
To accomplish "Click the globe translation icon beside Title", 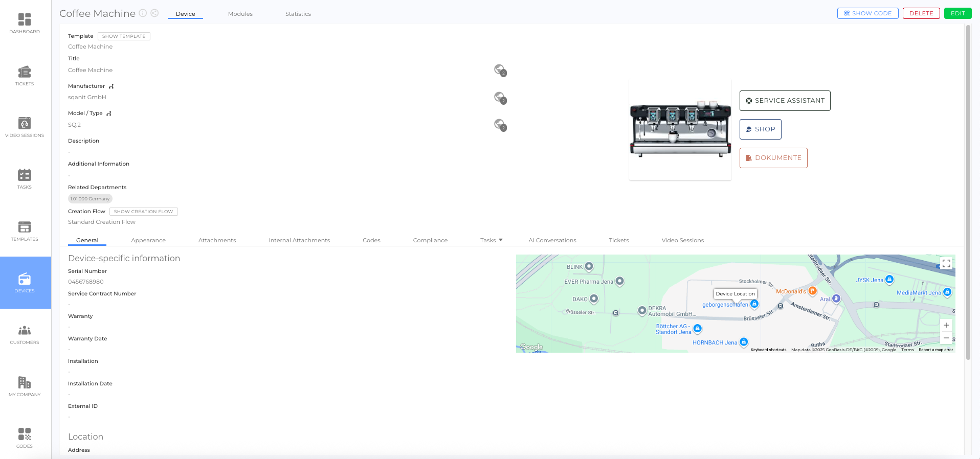I will coord(500,70).
